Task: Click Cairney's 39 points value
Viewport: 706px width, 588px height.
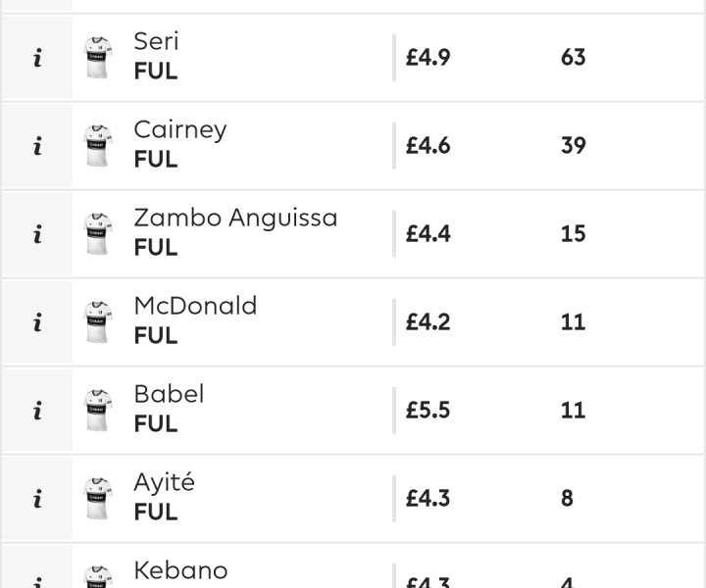Action: click(x=574, y=146)
